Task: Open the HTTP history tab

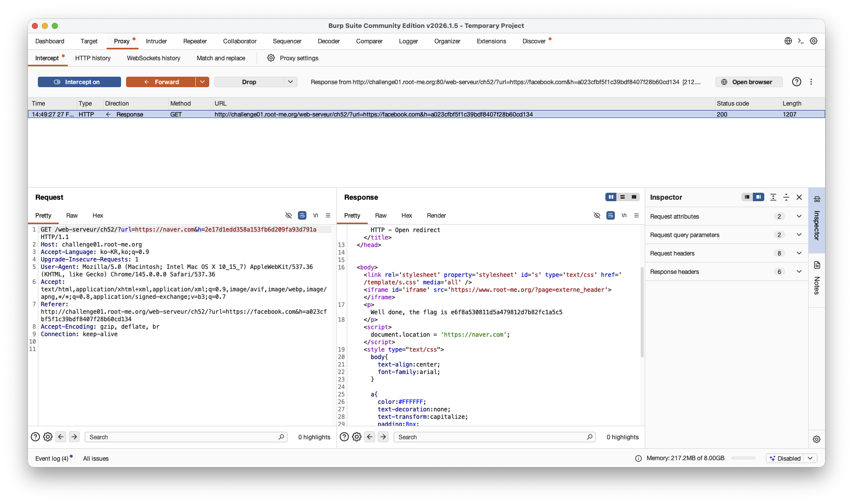Action: [93, 58]
